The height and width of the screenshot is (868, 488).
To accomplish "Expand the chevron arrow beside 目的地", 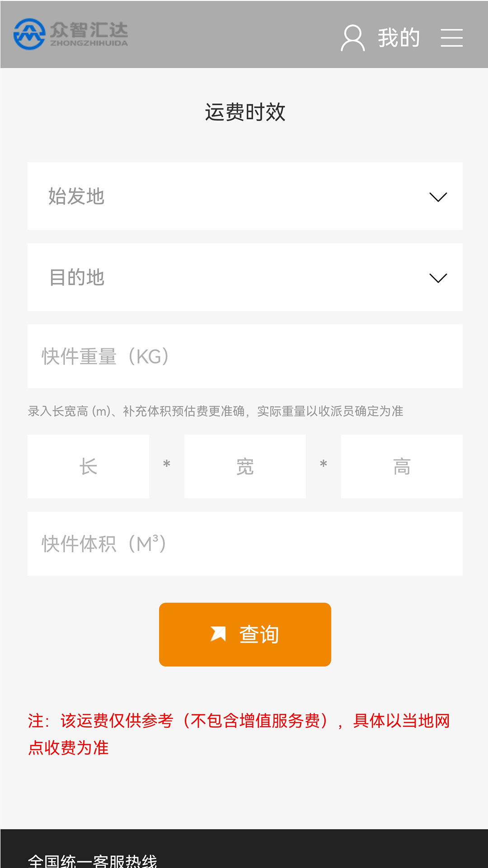I will click(x=438, y=278).
